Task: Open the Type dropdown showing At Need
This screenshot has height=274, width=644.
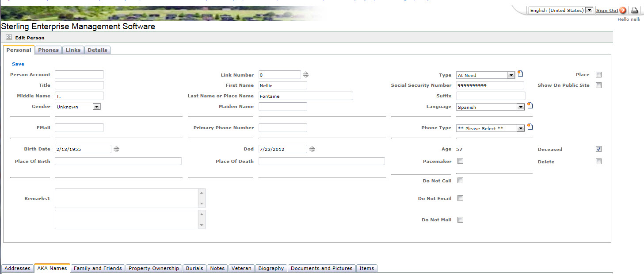Action: pos(486,75)
